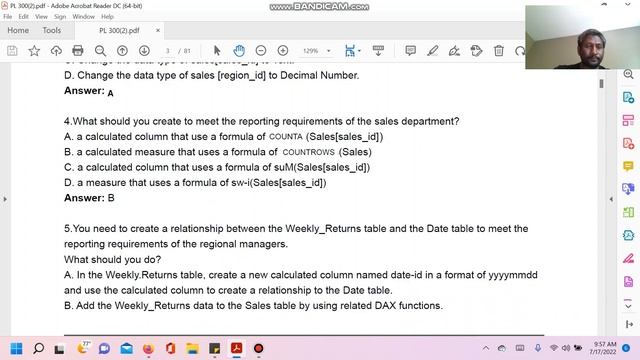Zoom out with minus icon
Viewport: 640px width, 360px height.
[x=261, y=51]
